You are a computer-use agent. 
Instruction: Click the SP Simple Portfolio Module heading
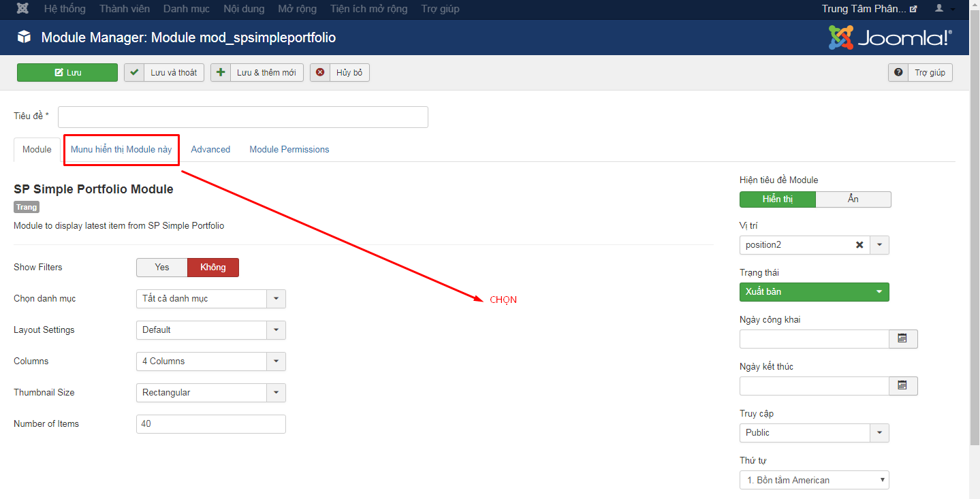pyautogui.click(x=93, y=189)
